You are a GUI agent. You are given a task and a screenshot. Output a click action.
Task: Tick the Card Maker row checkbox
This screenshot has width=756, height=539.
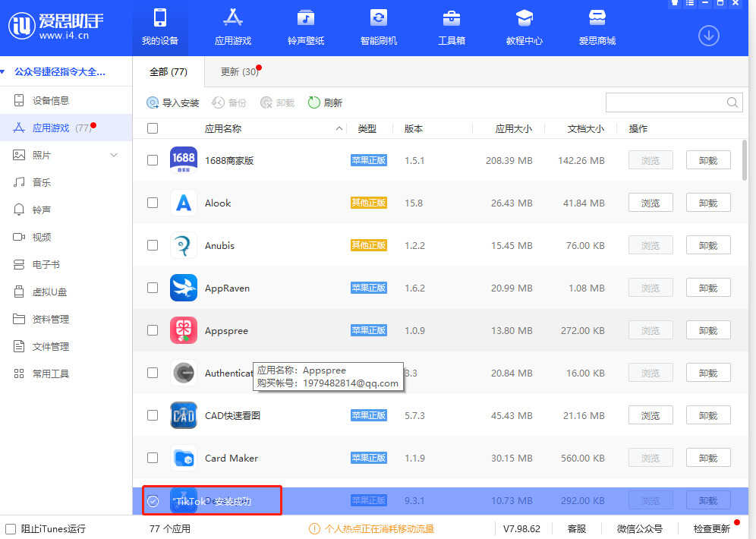[153, 458]
